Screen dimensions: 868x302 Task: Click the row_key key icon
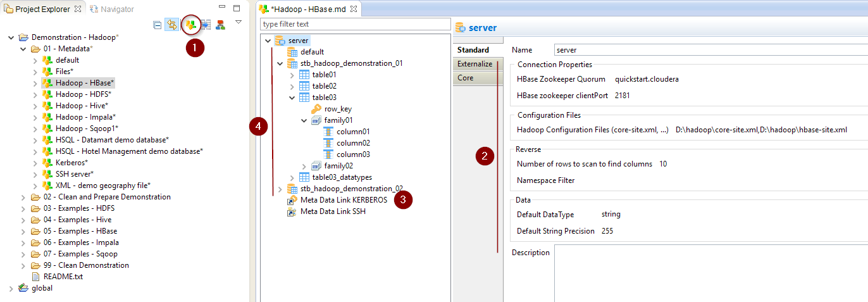pyautogui.click(x=316, y=109)
